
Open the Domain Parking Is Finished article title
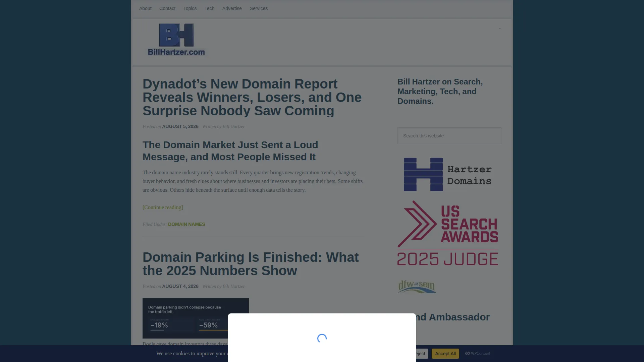[251, 264]
